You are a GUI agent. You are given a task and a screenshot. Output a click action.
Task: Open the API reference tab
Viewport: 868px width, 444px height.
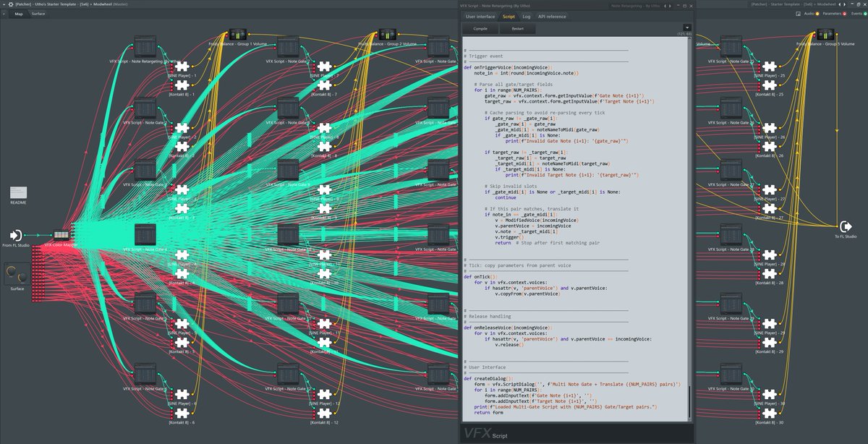click(552, 16)
